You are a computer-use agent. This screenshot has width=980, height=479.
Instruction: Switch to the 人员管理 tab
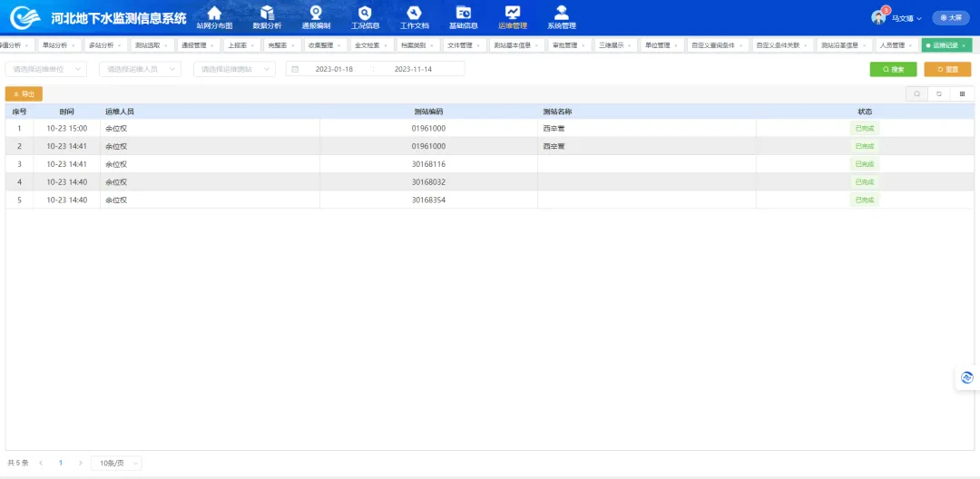(892, 44)
